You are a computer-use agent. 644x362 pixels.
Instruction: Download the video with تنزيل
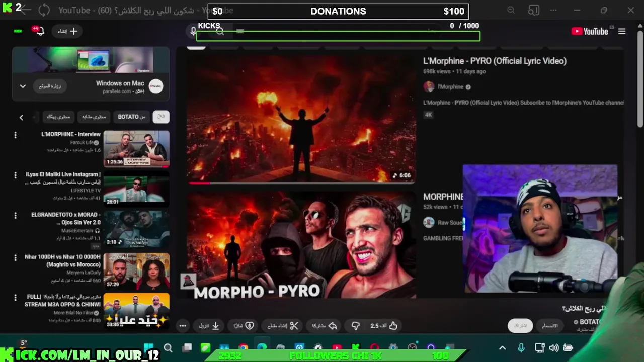[x=209, y=326]
